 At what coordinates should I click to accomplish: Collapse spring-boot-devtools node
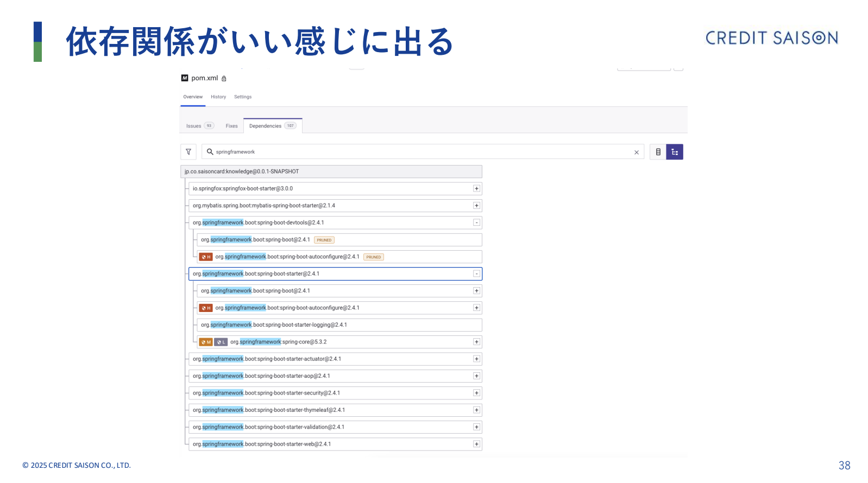[x=476, y=223]
